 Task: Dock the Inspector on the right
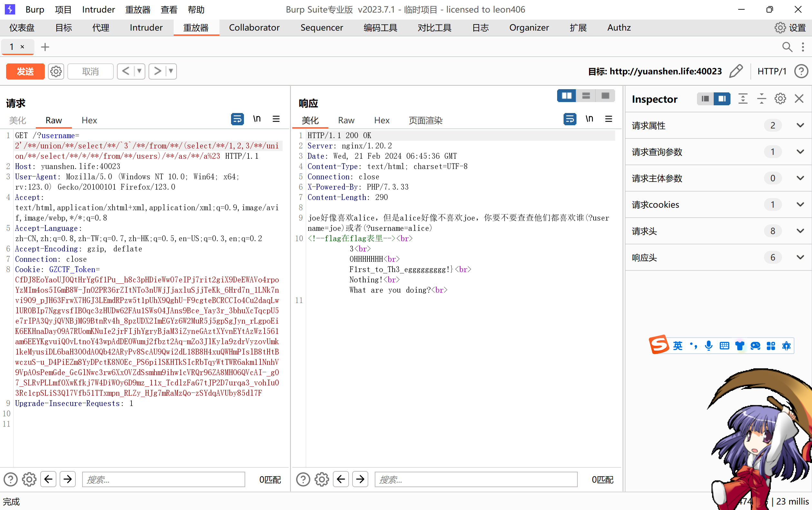[722, 99]
